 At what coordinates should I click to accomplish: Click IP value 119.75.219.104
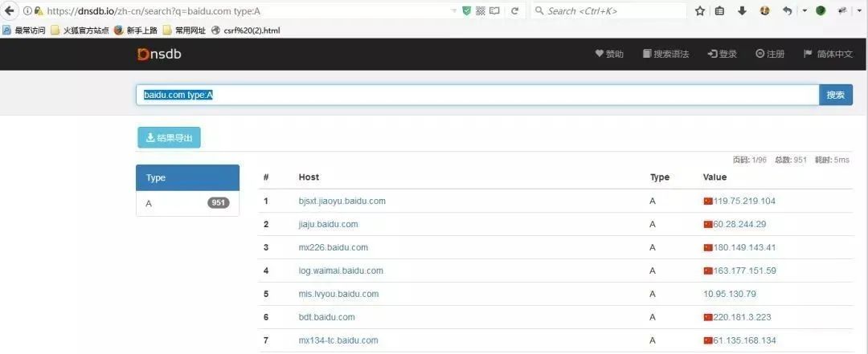click(744, 201)
